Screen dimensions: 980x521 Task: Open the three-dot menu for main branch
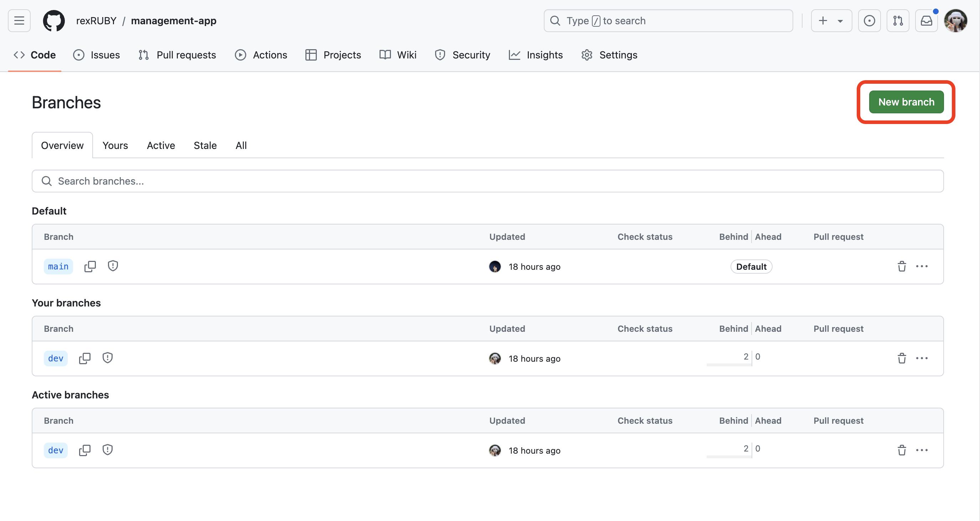click(922, 267)
